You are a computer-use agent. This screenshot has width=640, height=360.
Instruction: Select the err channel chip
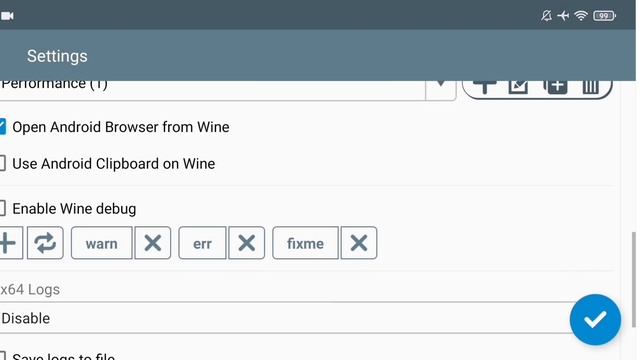pyautogui.click(x=202, y=243)
